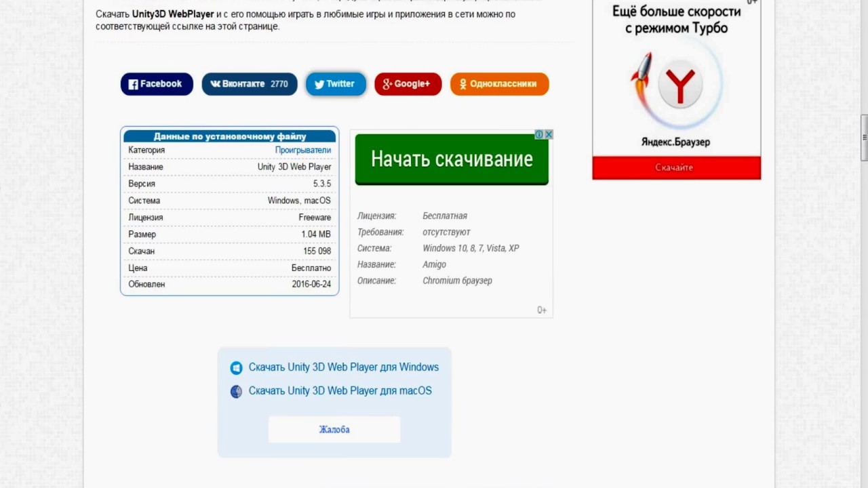The width and height of the screenshot is (868, 488).
Task: Click the size value 1.04 MB
Action: tap(316, 235)
